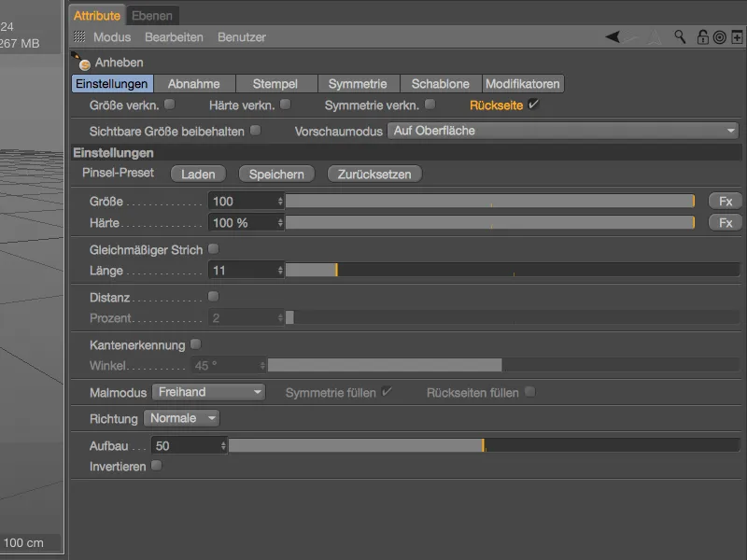This screenshot has height=560, width=747.
Task: Click the dotted grid handle icon
Action: pos(79,36)
